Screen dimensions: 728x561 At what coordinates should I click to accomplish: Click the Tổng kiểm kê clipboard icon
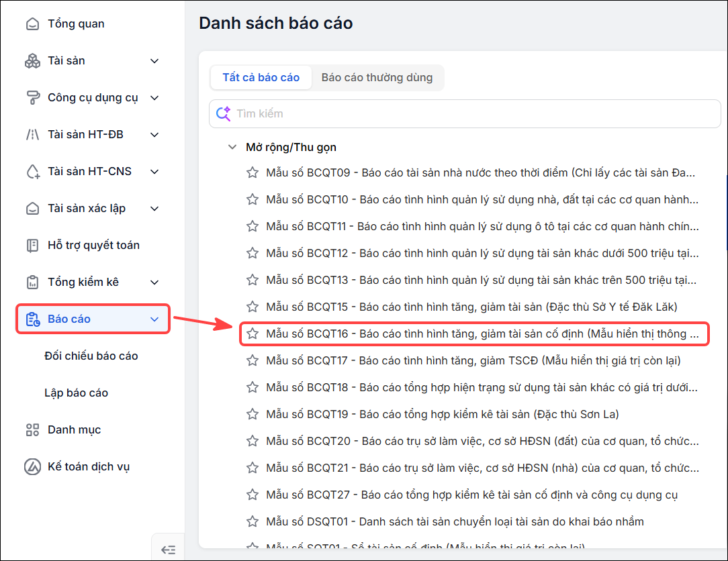click(x=32, y=282)
